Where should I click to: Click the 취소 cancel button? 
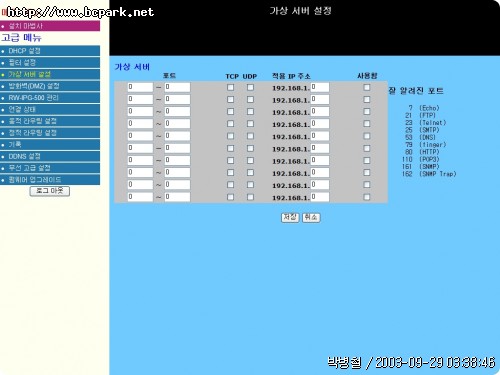coord(311,217)
